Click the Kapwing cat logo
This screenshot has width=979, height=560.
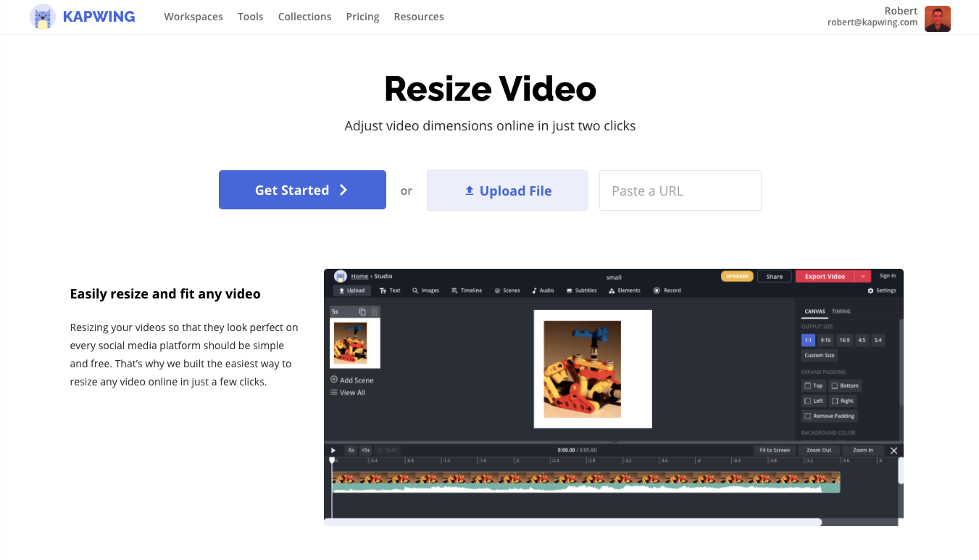(43, 17)
